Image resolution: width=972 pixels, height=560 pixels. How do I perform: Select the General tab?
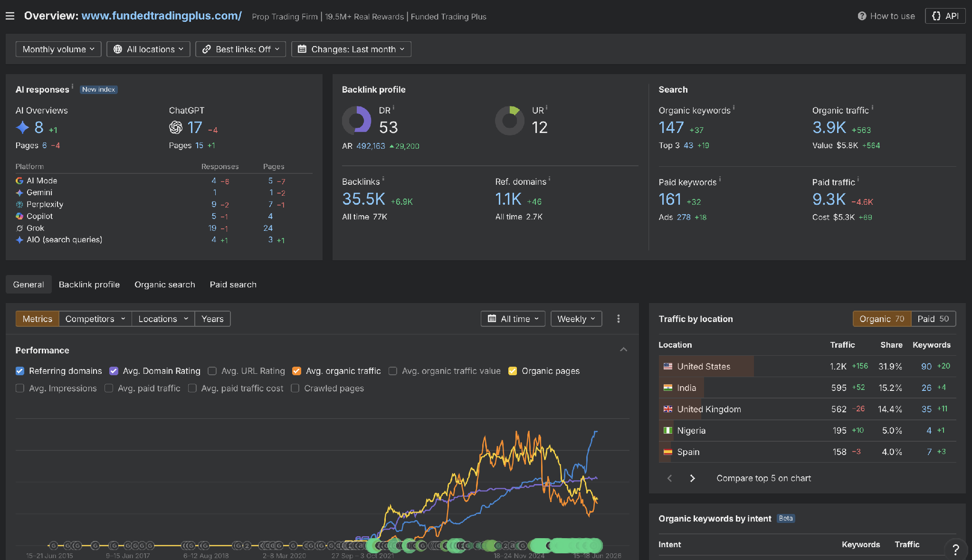point(29,285)
